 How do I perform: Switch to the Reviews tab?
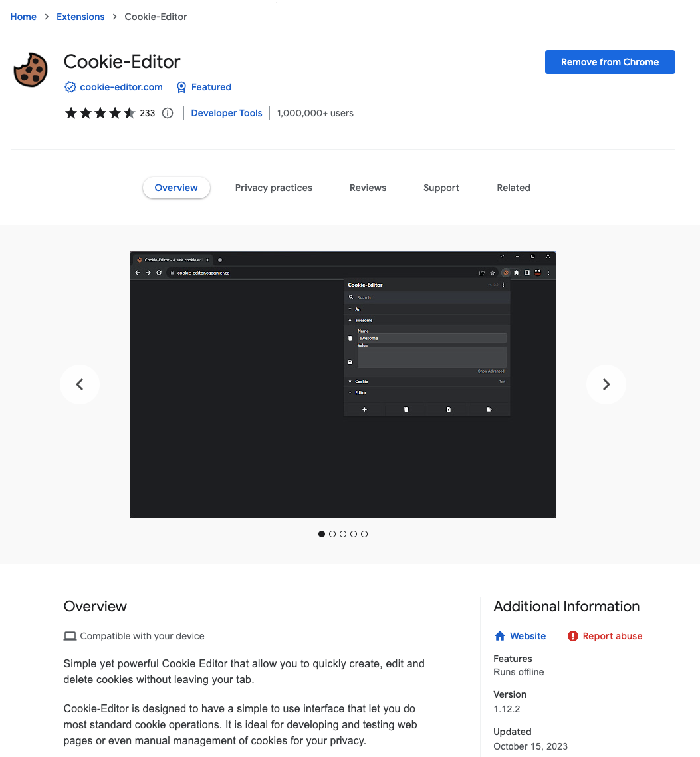368,188
